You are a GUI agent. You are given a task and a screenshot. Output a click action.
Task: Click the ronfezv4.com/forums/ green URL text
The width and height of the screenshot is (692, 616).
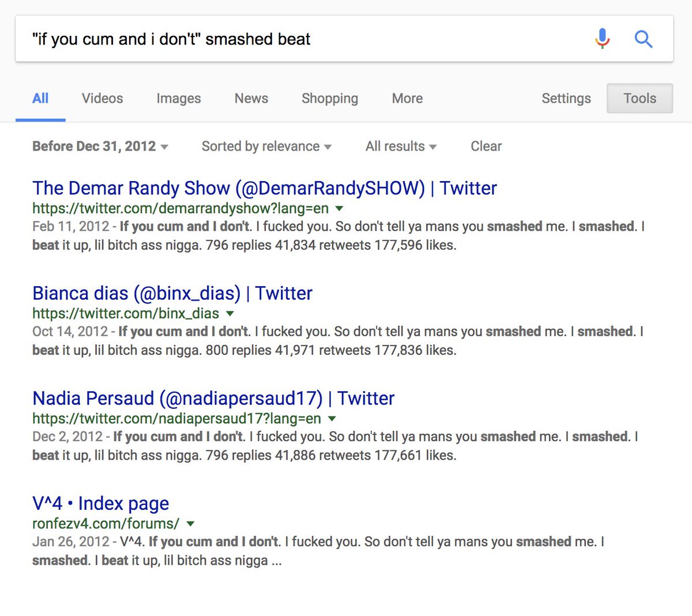coord(106,524)
